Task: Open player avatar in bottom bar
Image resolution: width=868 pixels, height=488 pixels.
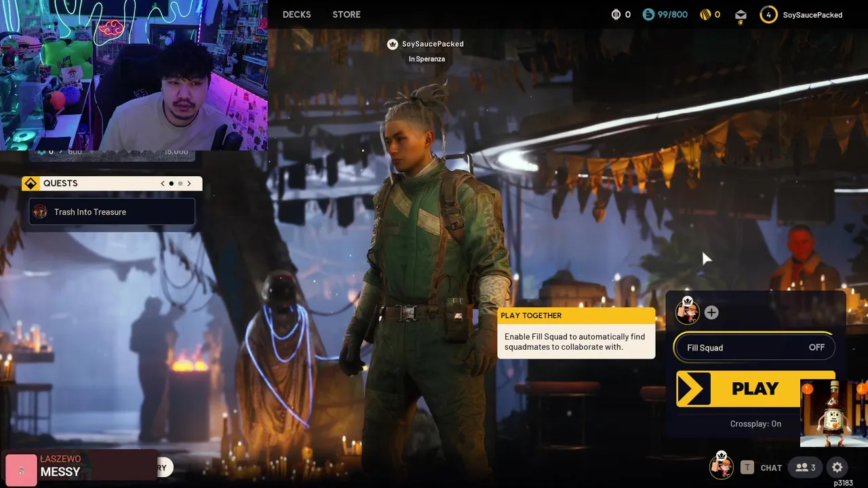Action: click(x=722, y=466)
